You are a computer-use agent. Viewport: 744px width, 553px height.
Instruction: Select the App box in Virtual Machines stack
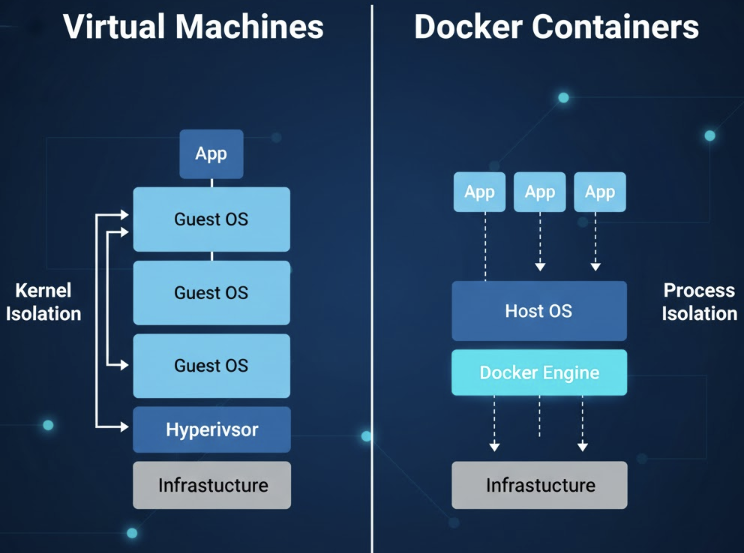tap(211, 154)
